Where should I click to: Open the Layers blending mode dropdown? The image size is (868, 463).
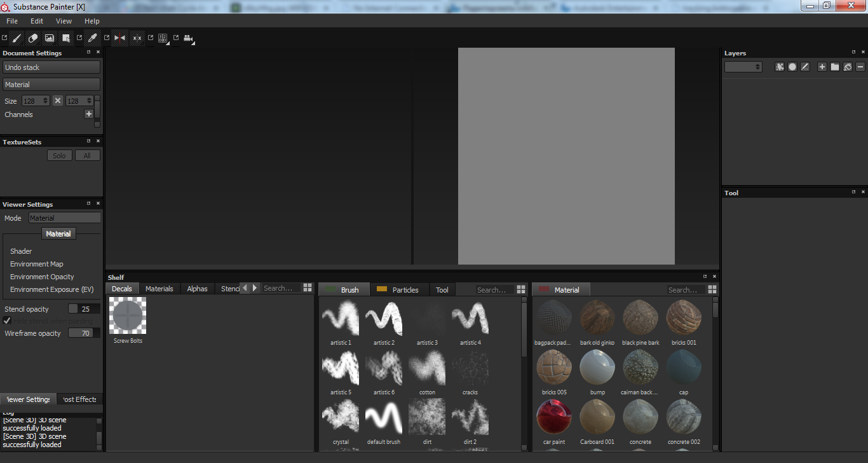743,67
